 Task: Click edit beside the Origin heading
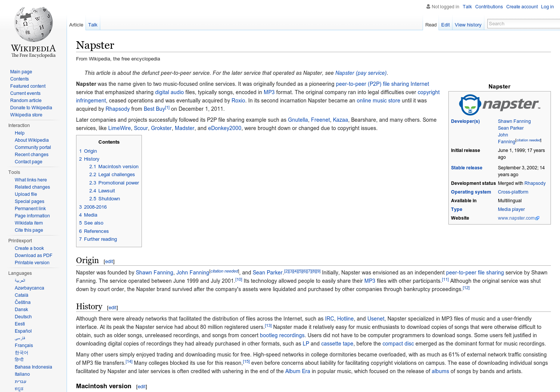point(109,261)
